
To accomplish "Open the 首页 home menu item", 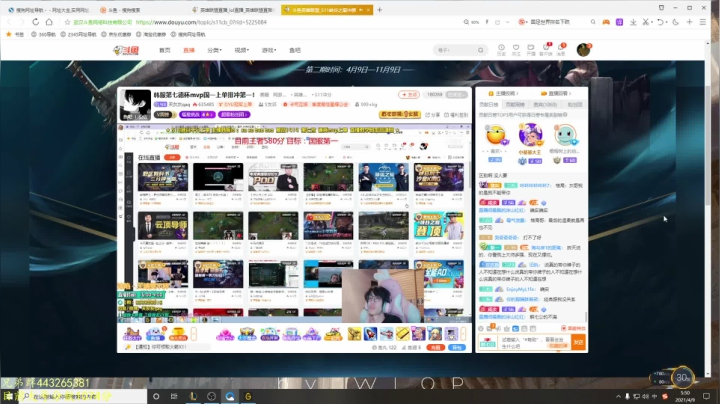I will click(x=164, y=50).
